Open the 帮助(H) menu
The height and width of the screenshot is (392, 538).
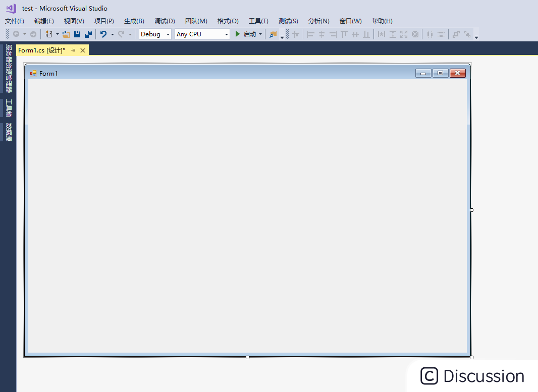382,21
